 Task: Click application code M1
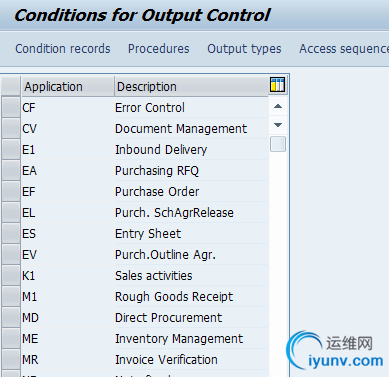(x=30, y=297)
